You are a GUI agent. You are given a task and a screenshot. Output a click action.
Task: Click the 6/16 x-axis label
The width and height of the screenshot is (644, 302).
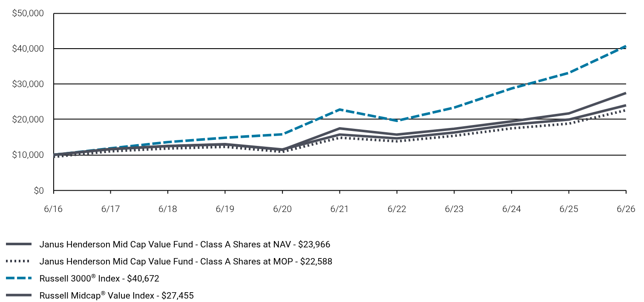pos(53,209)
